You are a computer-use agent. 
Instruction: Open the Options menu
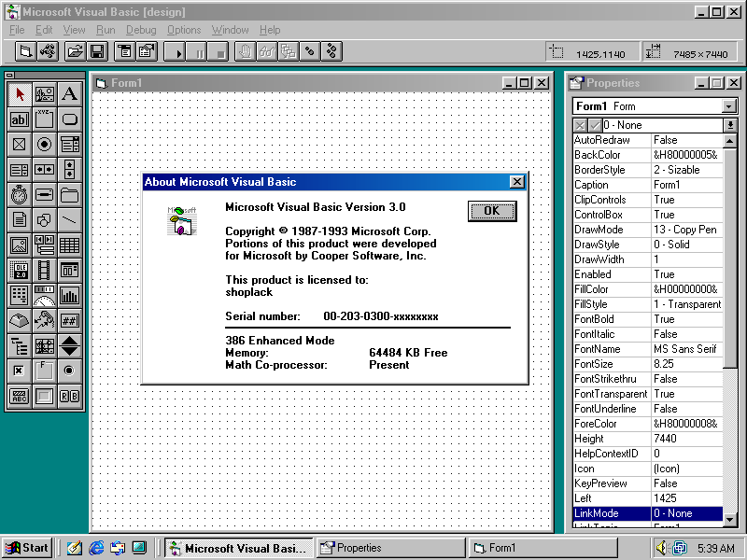click(x=184, y=30)
